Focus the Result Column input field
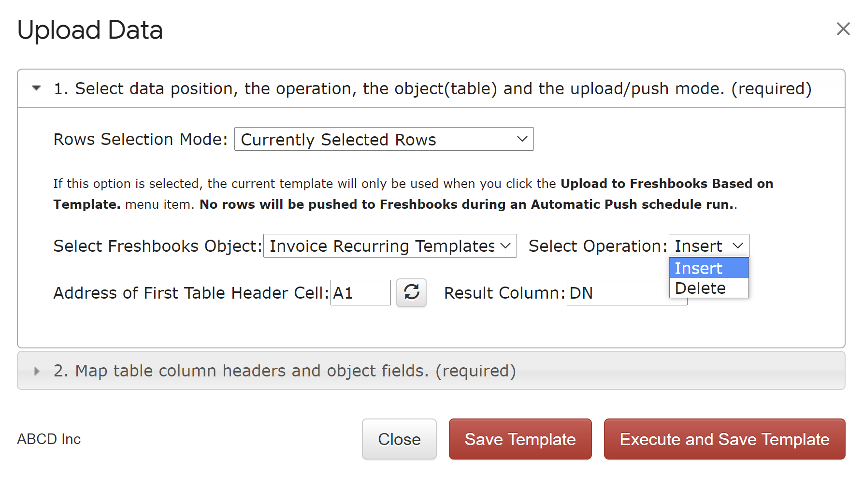 (618, 293)
